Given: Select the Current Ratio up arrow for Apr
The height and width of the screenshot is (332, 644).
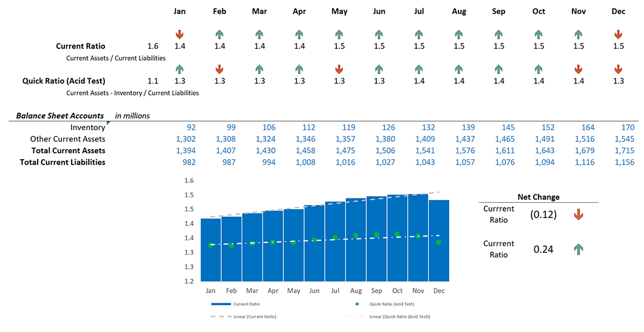Looking at the screenshot, I should click(x=299, y=35).
